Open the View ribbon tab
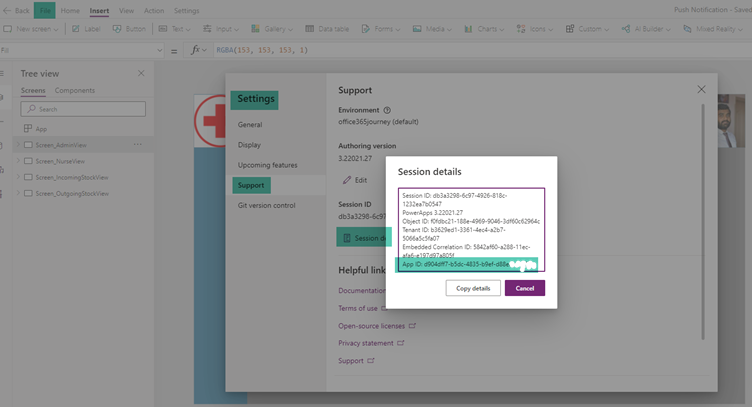Screen dimensions: 752x407 (x=127, y=11)
